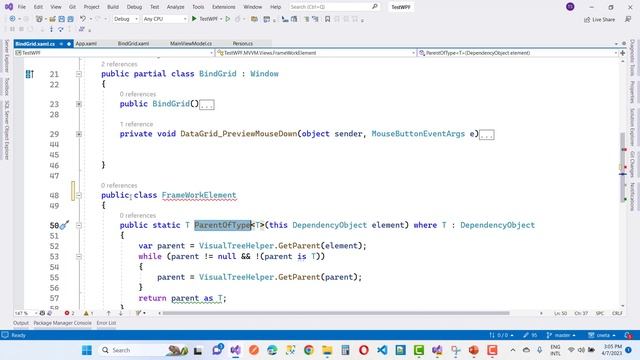Screen dimensions: 640x360
Task: Click the pending changes pencil 95 indicator
Action: 530,335
